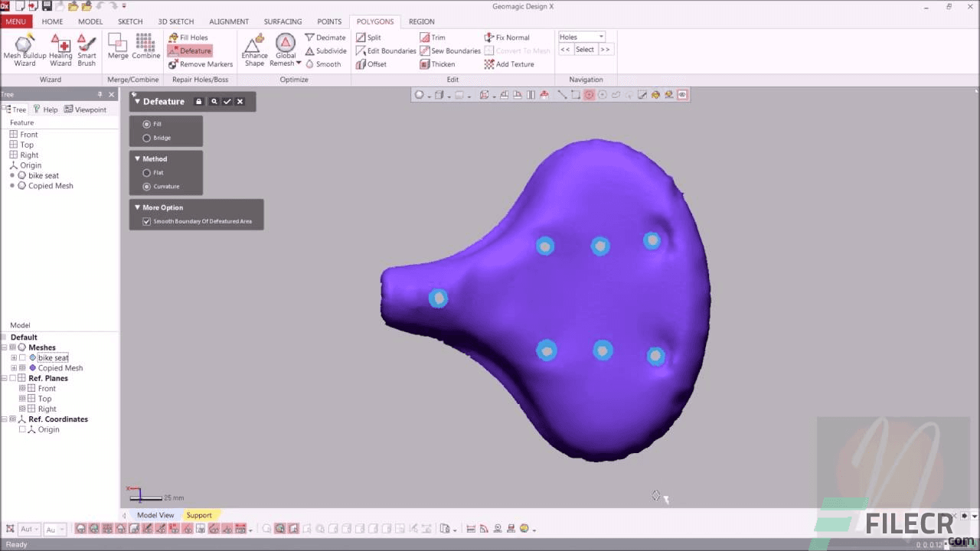980x551 pixels.
Task: Uncheck Smooth Boundary Of Defeatured Area
Action: [146, 221]
